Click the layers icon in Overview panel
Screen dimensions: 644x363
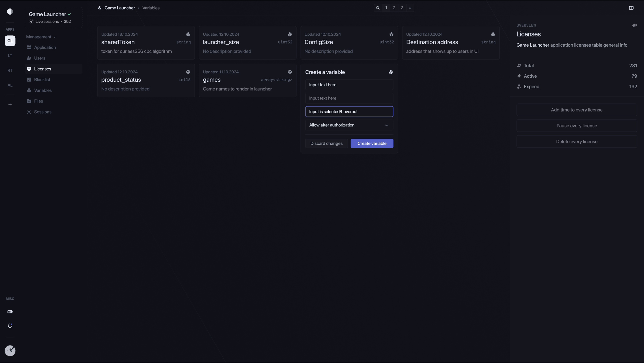[634, 25]
